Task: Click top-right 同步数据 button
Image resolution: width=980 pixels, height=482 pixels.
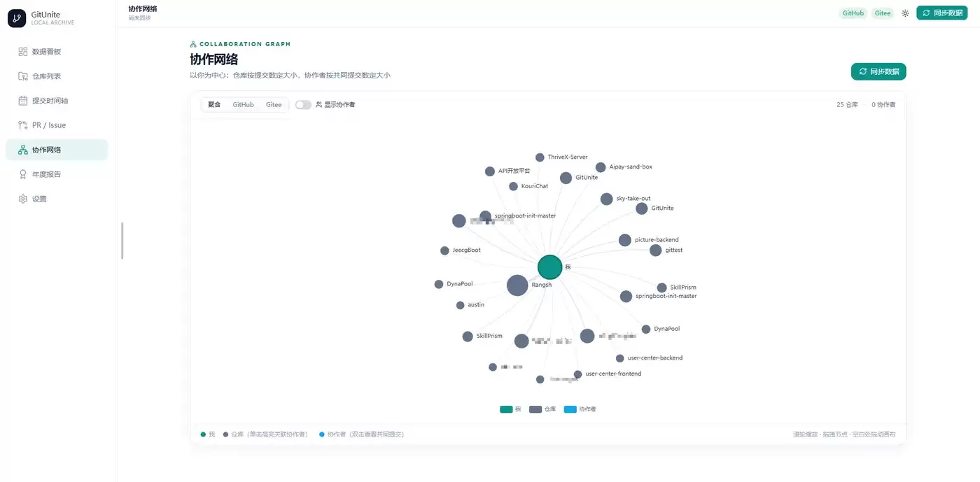Action: coord(942,13)
